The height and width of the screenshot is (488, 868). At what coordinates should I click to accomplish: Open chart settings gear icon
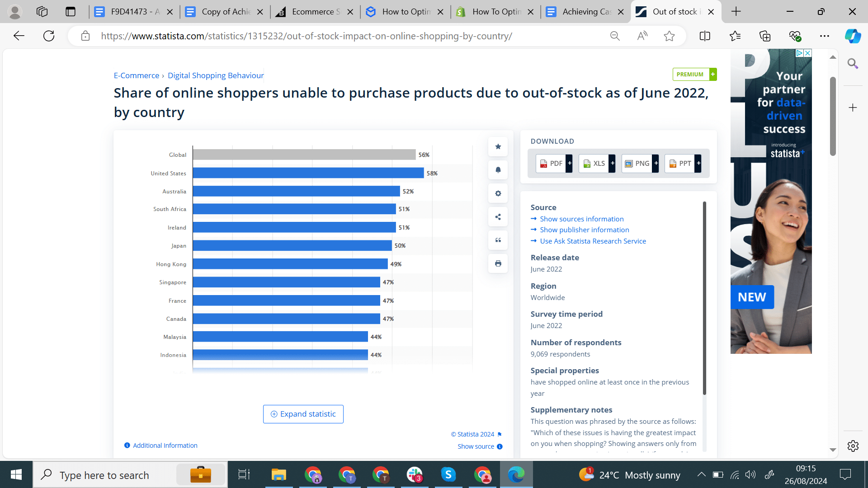pyautogui.click(x=498, y=193)
